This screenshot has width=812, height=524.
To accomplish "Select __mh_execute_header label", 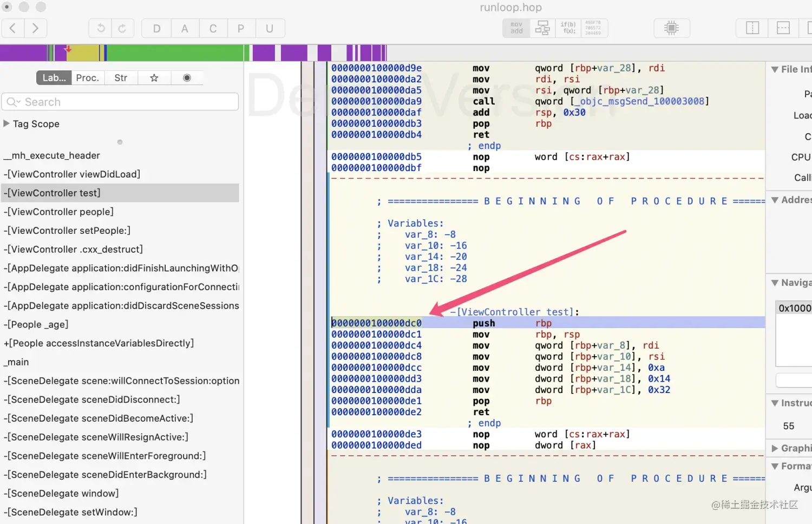I will 120,155.
